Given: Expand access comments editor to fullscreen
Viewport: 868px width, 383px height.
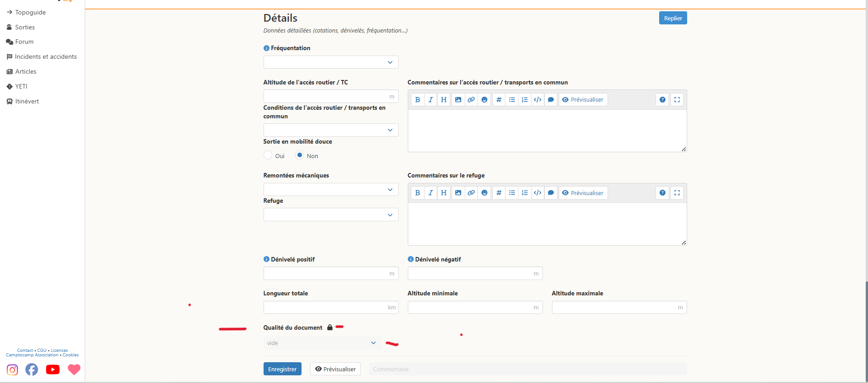Looking at the screenshot, I should click(677, 100).
